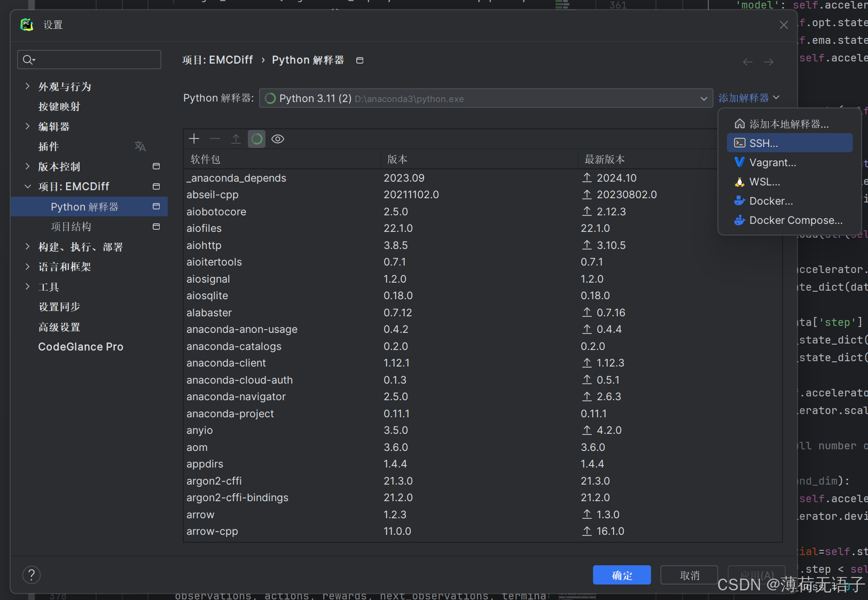Select the arrow-cpp package row
The height and width of the screenshot is (600, 868).
coord(483,531)
